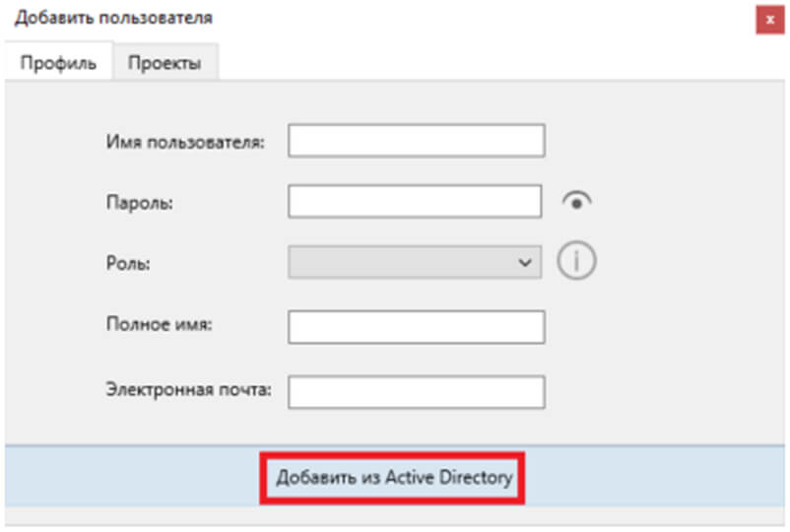
Task: Select the Профиль tab
Action: (x=58, y=63)
